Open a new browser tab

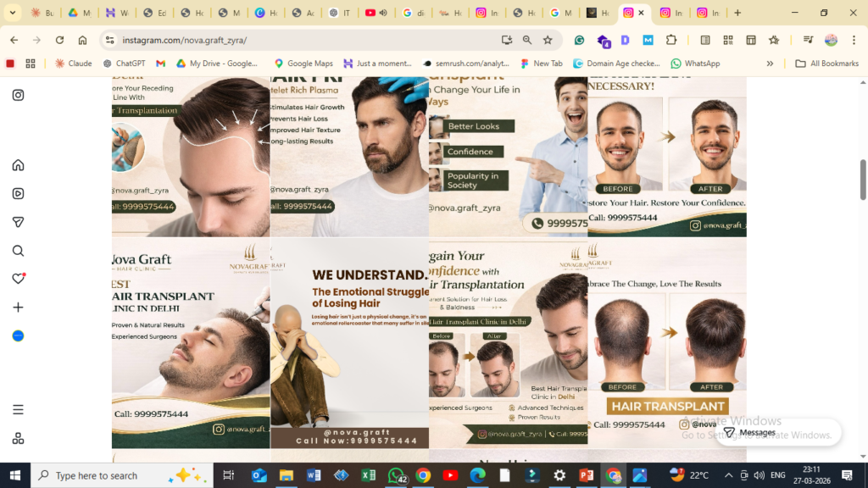[737, 14]
